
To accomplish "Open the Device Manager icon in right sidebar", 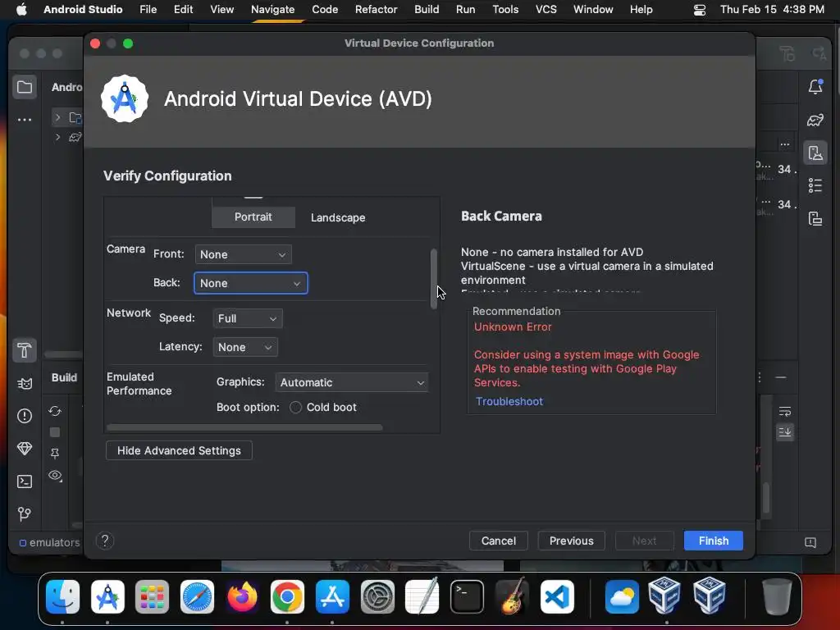I will click(815, 153).
